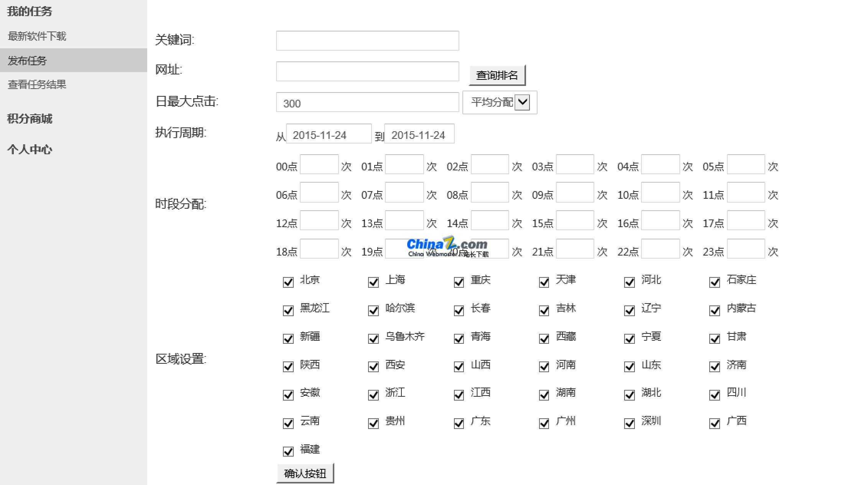
Task: Toggle the 安徽 checkbox
Action: [288, 395]
